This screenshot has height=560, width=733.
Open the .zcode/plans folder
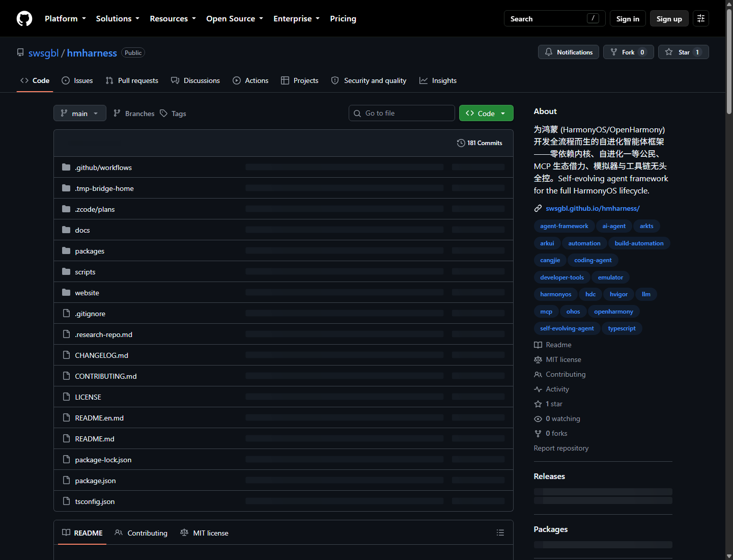(x=95, y=209)
